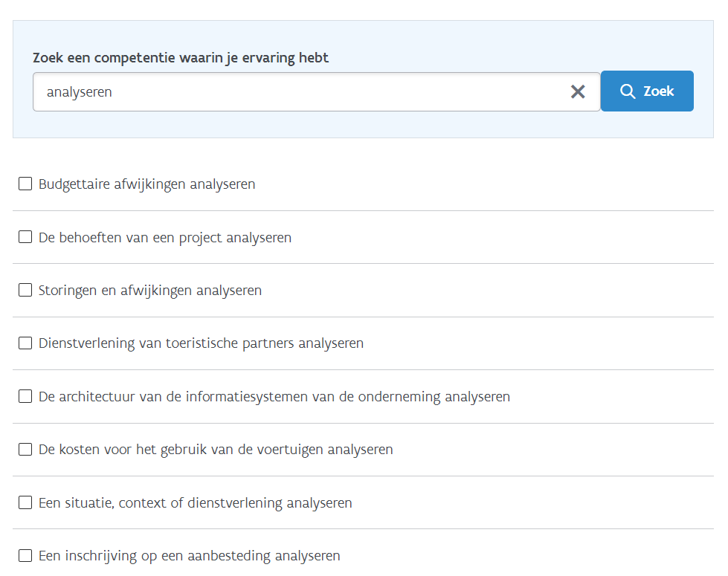Enable Storingen en afwijkingen analyseren checkbox

pos(25,290)
